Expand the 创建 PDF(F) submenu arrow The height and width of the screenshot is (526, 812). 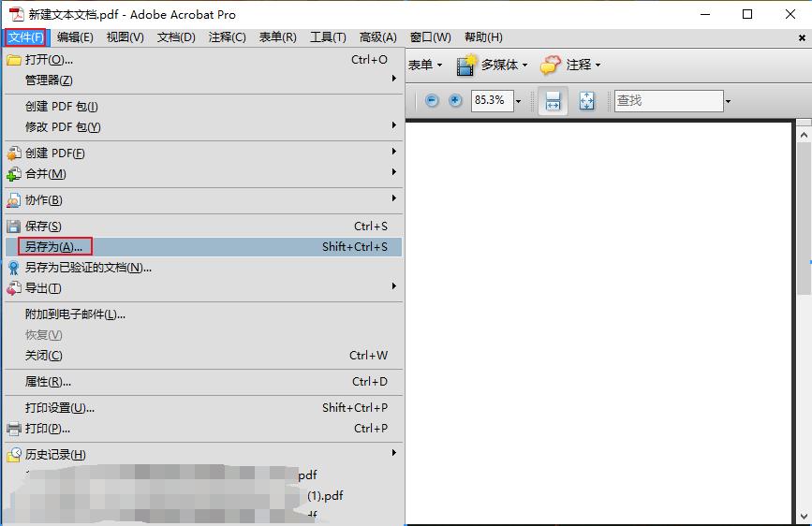394,152
